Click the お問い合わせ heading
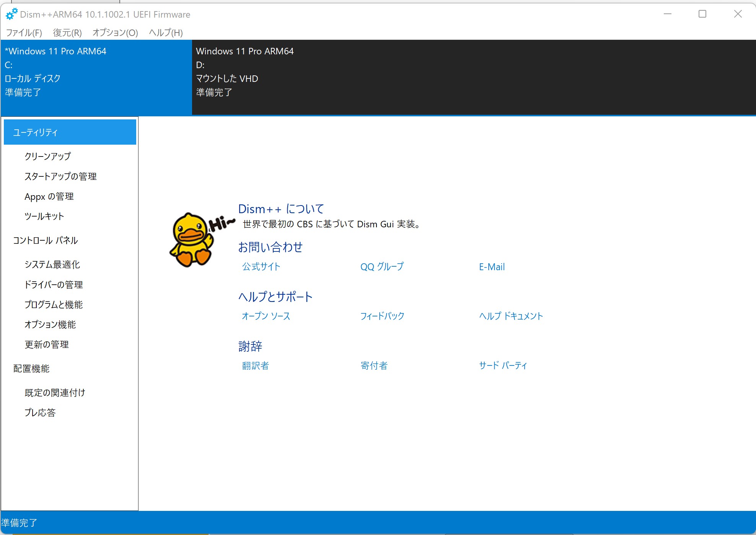 270,247
